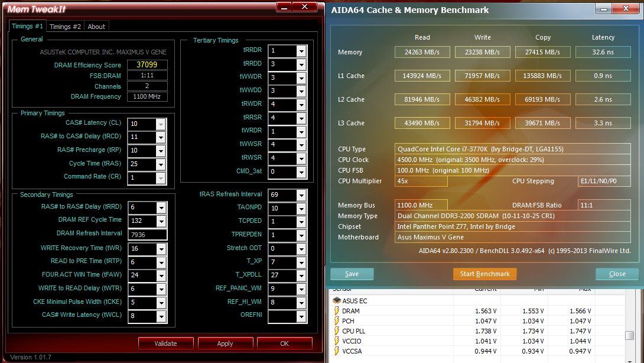Click the Memory Read result 24263 MB/s
Image resolution: width=644 pixels, height=363 pixels.
(422, 52)
